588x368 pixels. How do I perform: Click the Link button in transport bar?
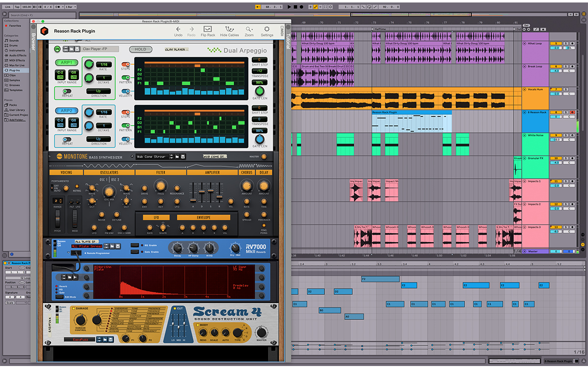(x=8, y=7)
